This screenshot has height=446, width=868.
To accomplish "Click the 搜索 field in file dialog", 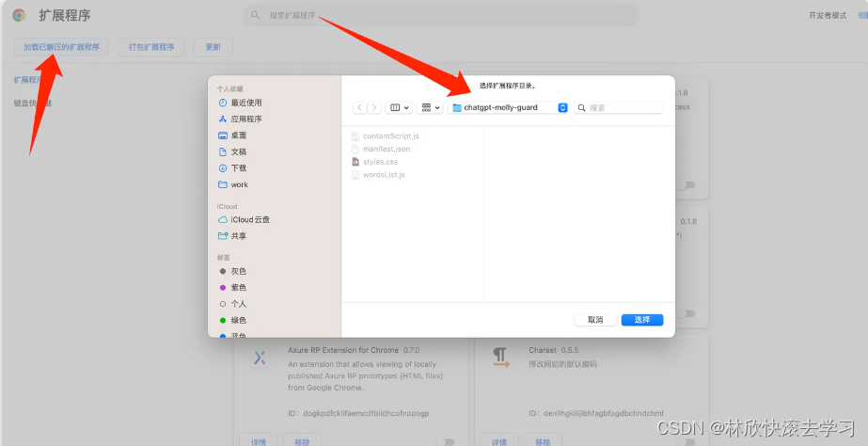I will click(619, 107).
